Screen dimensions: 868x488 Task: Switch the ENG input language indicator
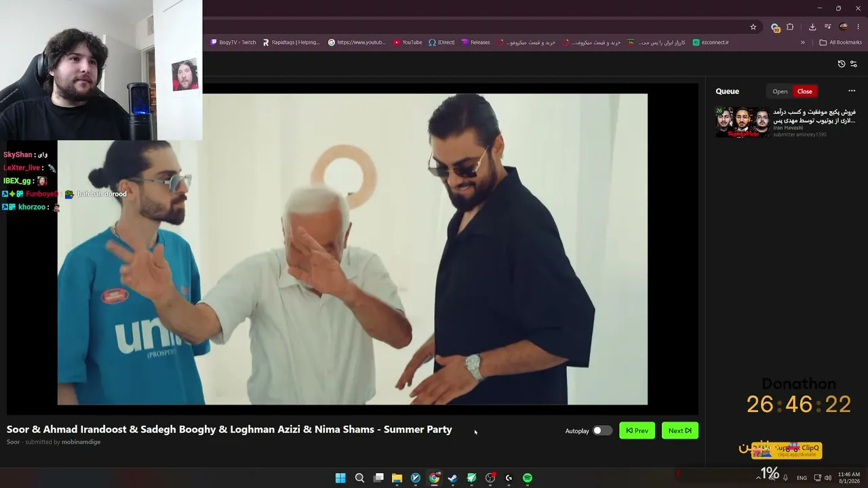coord(802,478)
